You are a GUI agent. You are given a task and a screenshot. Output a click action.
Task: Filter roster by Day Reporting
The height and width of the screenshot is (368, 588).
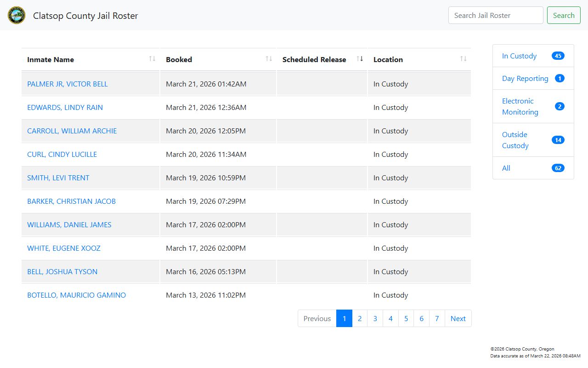[525, 79]
